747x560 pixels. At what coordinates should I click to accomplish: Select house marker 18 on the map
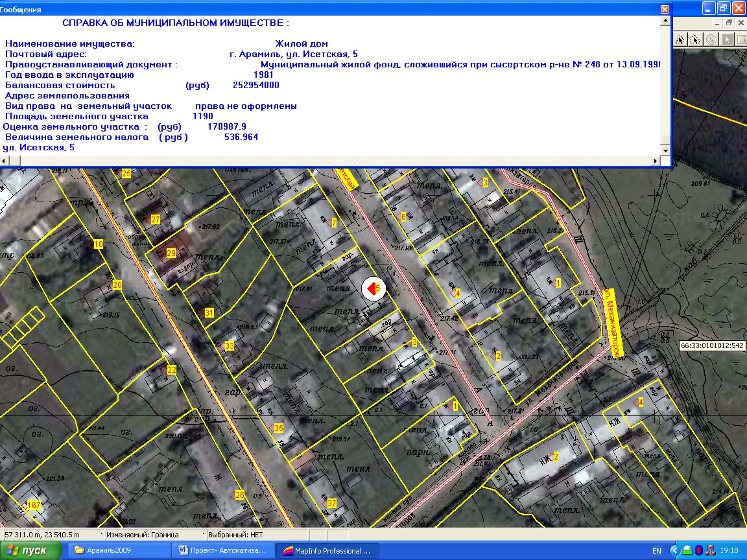coord(96,244)
